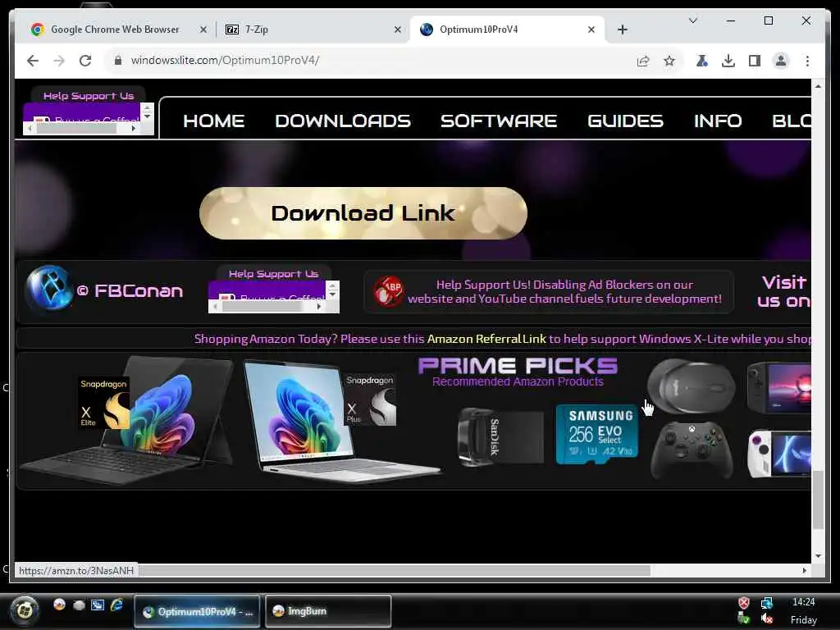Click the padlock site info icon

[118, 61]
